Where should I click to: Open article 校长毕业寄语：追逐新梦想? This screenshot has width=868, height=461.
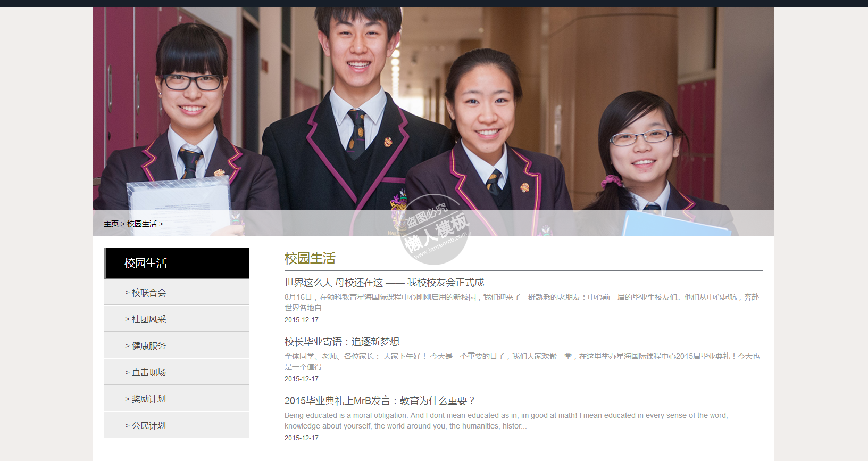click(341, 342)
